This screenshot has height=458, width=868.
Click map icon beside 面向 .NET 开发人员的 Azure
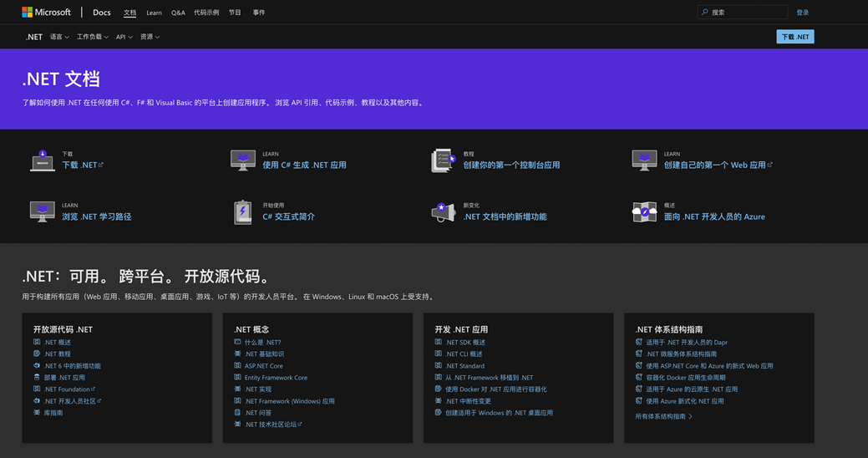coord(644,212)
